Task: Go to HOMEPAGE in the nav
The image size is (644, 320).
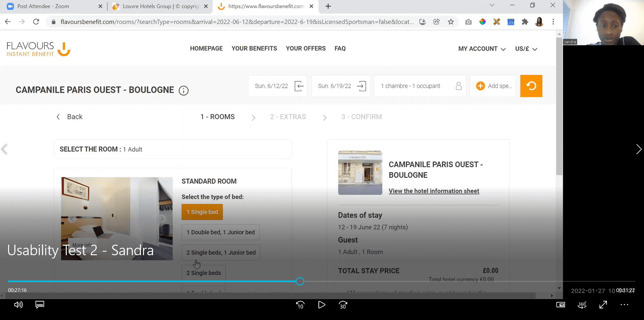Action: tap(206, 49)
